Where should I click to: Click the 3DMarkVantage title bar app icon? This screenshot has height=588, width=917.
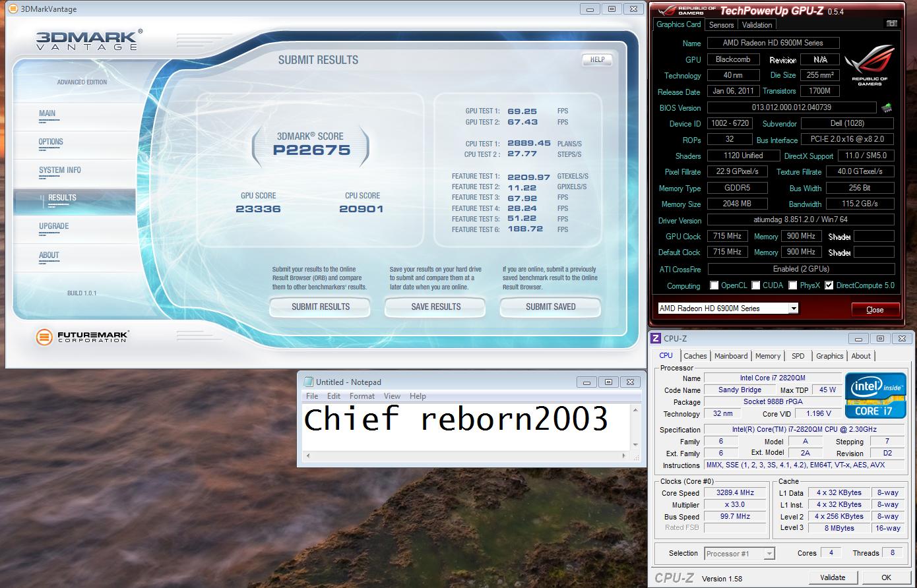(x=13, y=9)
